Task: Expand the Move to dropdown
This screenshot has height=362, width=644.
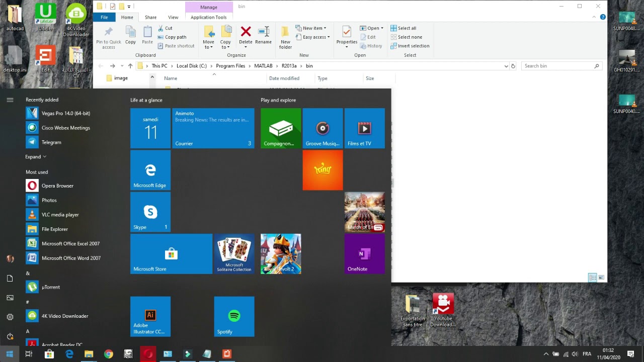Action: point(208,38)
